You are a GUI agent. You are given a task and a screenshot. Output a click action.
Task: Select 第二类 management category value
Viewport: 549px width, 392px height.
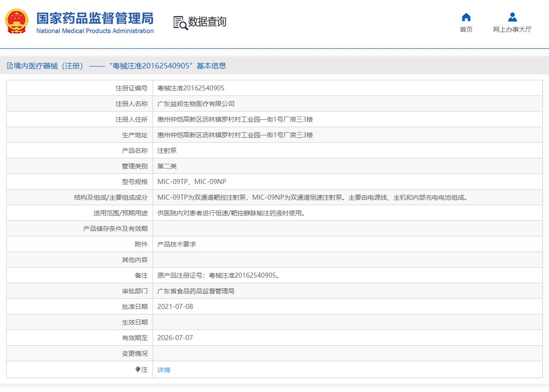pyautogui.click(x=167, y=166)
